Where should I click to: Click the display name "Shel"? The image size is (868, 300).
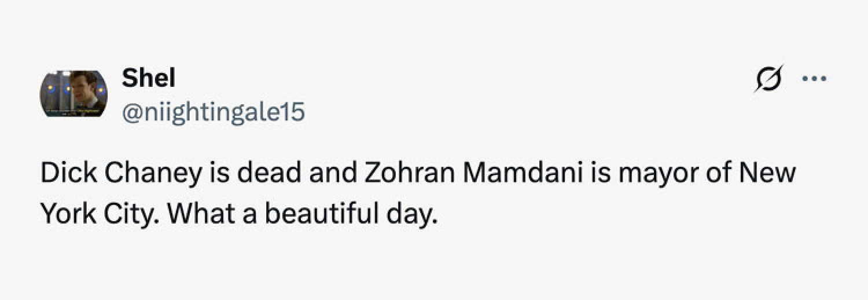pos(148,78)
